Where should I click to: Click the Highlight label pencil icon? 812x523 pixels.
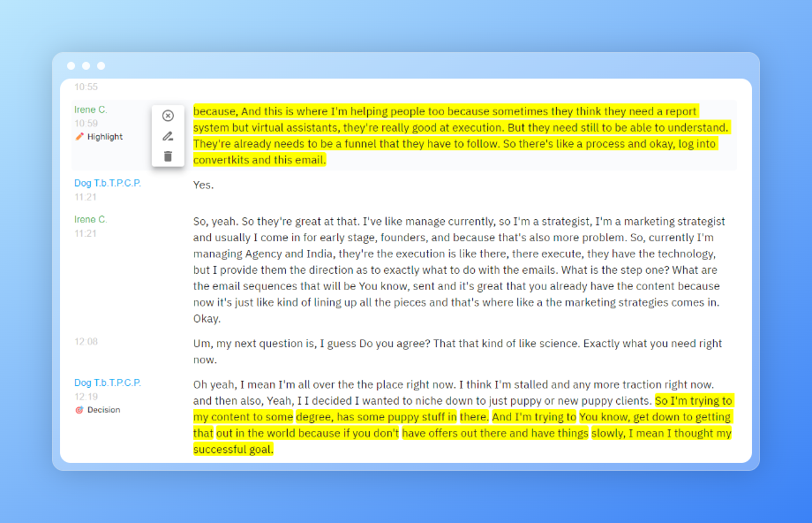(79, 137)
